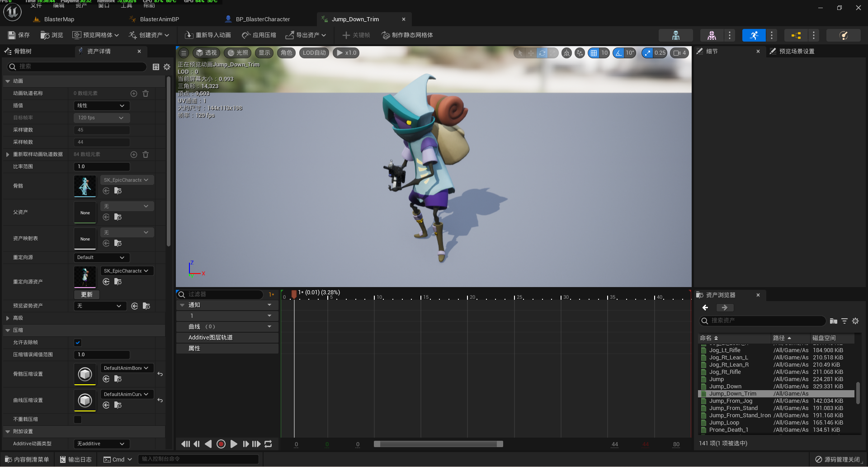868x467 pixels.
Task: Reset bone compression settings to default
Action: 160,374
